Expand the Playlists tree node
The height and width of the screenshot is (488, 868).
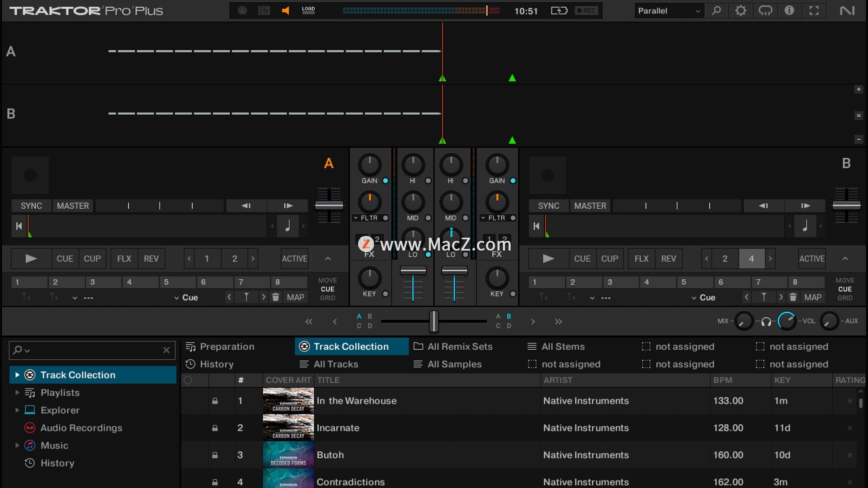point(17,392)
